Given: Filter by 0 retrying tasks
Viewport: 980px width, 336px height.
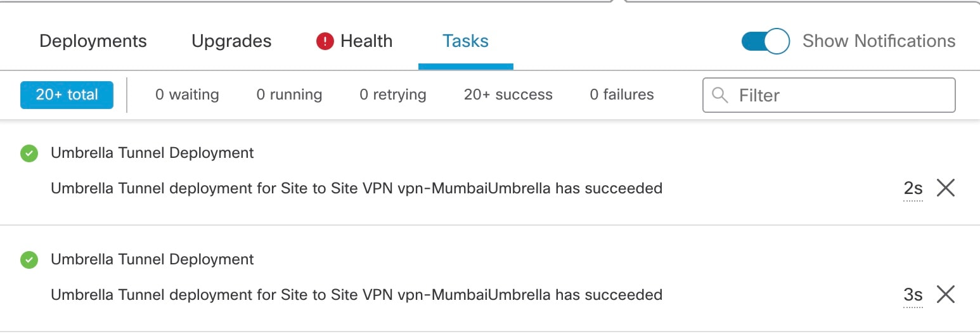Looking at the screenshot, I should (x=393, y=95).
